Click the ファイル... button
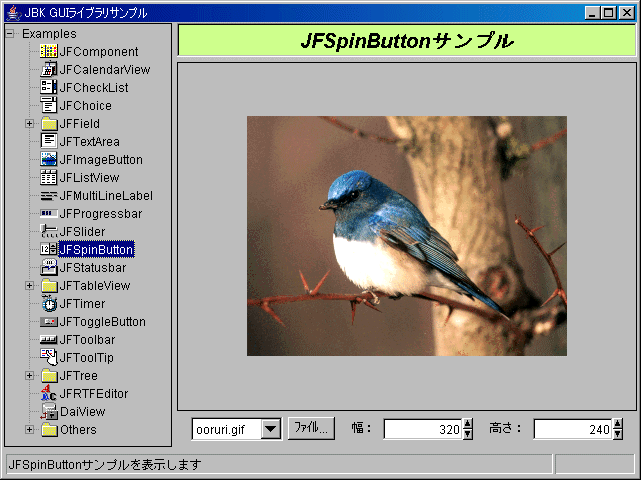641x480 pixels. [311, 428]
